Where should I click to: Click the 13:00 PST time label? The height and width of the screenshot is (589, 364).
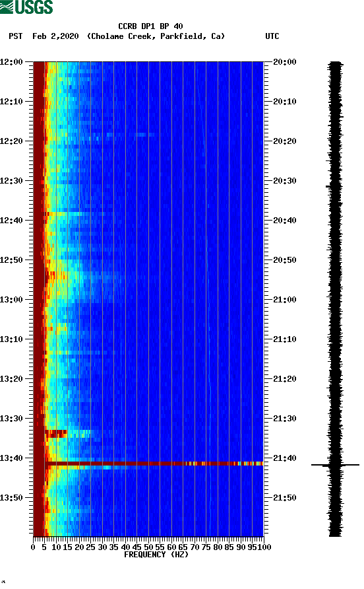click(x=11, y=300)
